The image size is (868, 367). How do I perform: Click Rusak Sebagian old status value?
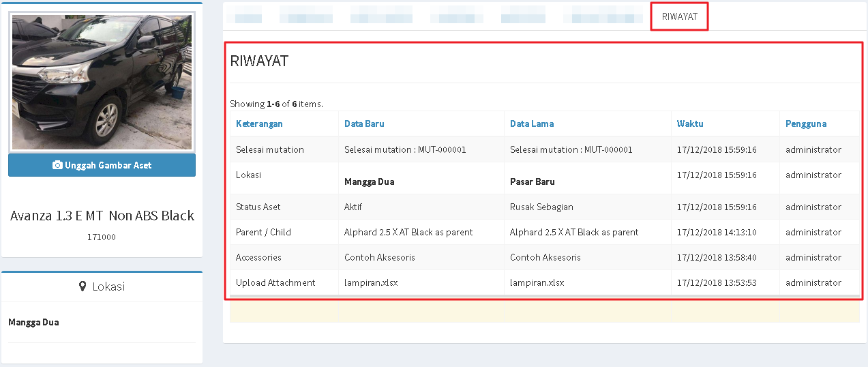(541, 207)
